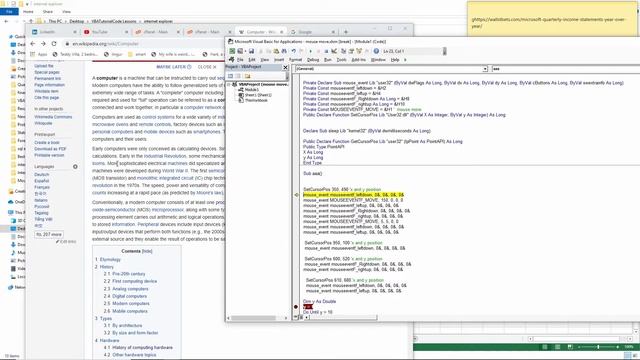Click the Dim y As Double code line
This screenshot has height=360, width=640.
pyautogui.click(x=320, y=301)
